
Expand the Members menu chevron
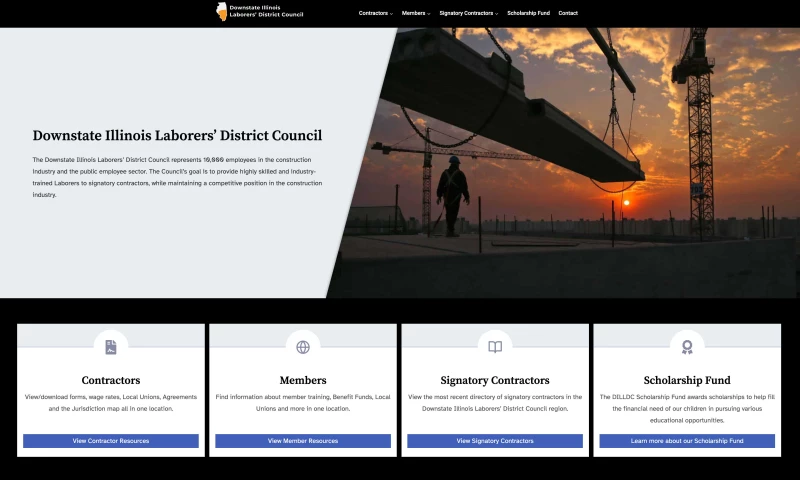pos(429,14)
